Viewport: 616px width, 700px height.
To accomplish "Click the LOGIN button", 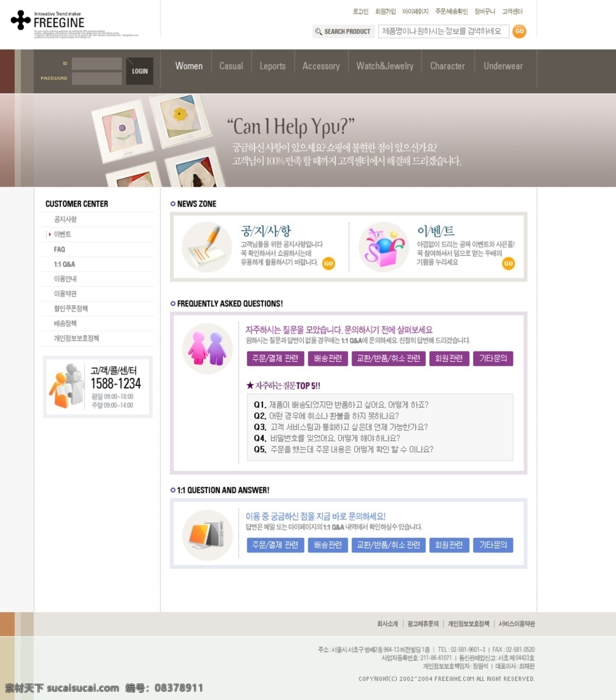I will tap(140, 71).
